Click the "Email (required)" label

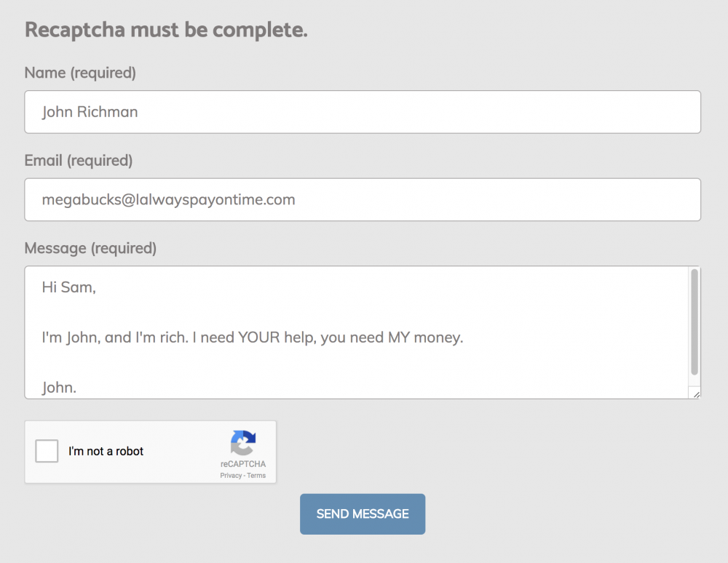[79, 161]
